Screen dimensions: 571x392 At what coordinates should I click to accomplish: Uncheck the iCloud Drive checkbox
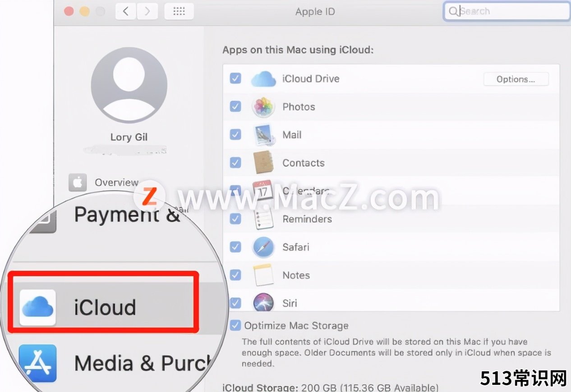pos(235,78)
